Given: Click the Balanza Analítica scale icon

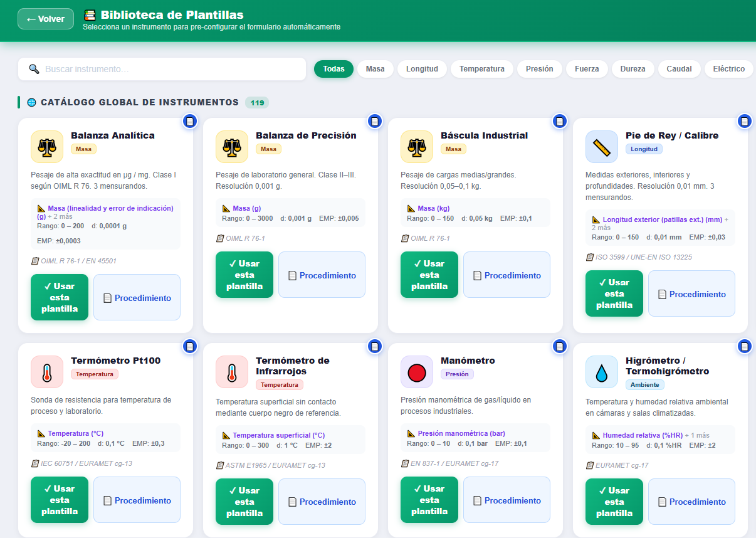Looking at the screenshot, I should point(47,147).
